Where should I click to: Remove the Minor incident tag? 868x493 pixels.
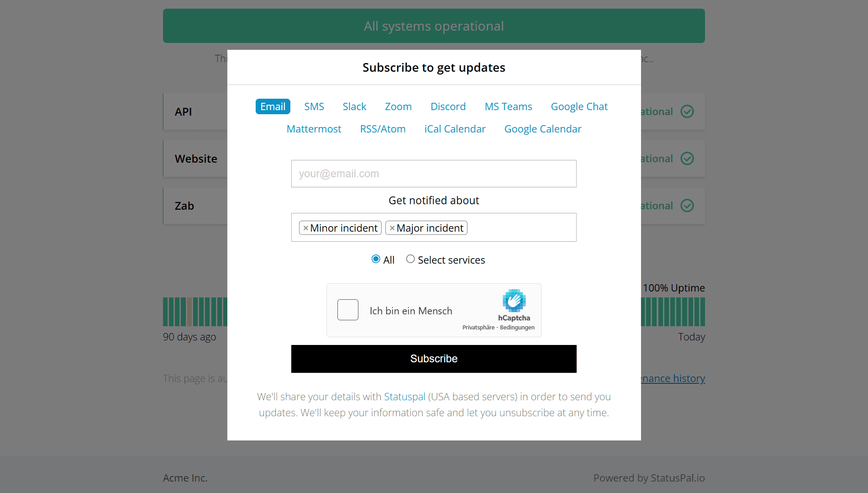tap(306, 228)
